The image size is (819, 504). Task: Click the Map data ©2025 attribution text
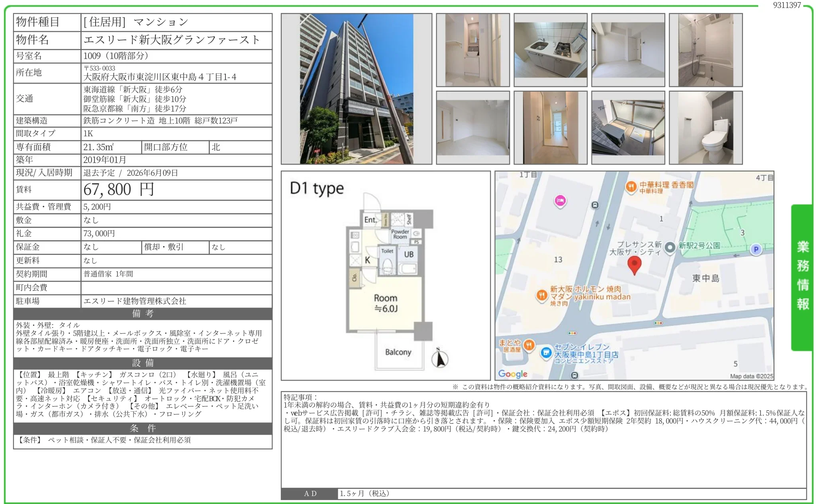tap(752, 376)
